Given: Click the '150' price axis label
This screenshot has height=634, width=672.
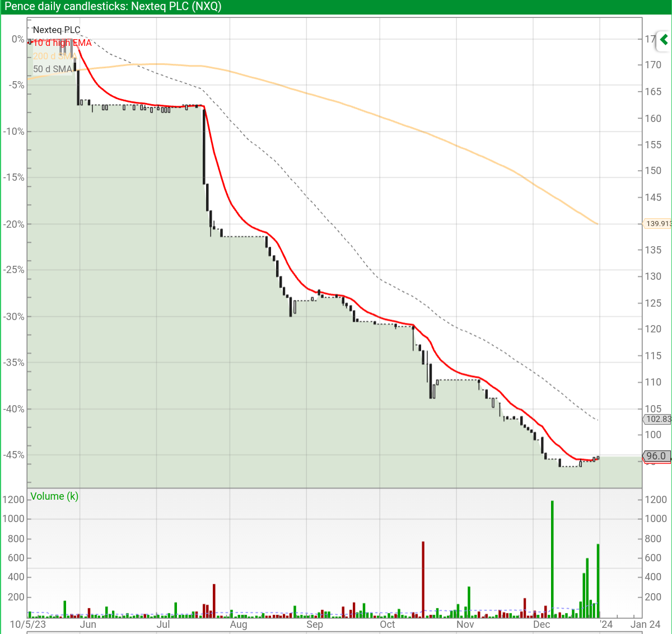Looking at the screenshot, I should click(653, 171).
